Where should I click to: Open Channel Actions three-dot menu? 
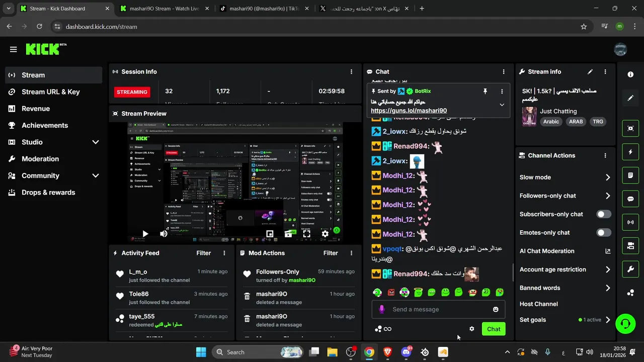point(605,156)
